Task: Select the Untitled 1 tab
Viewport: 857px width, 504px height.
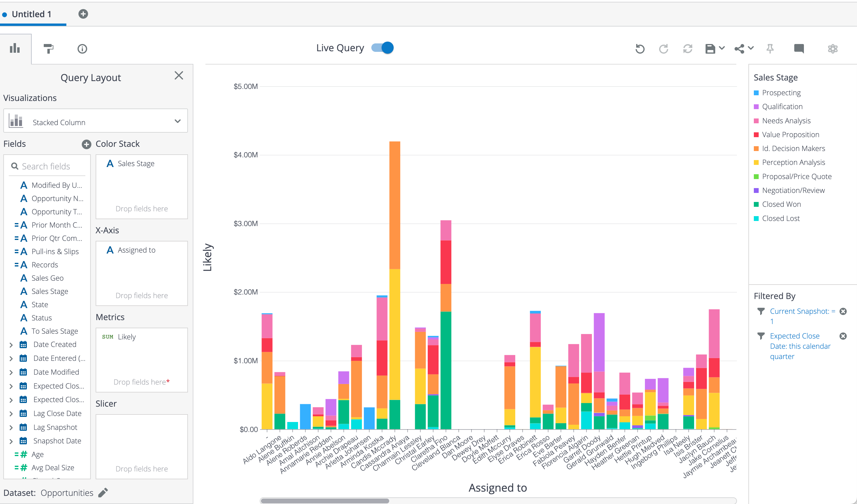Action: point(32,14)
